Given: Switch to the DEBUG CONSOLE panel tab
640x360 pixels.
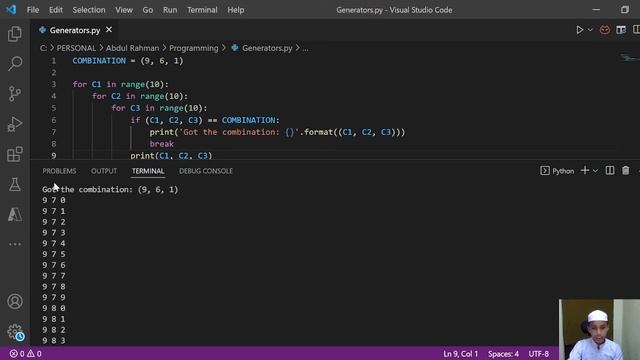Looking at the screenshot, I should (206, 171).
